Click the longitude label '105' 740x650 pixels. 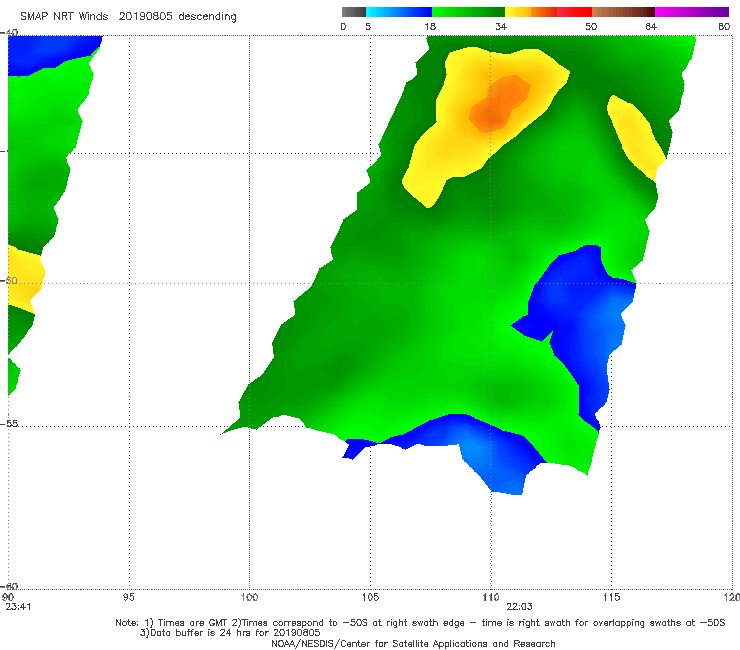point(370,597)
